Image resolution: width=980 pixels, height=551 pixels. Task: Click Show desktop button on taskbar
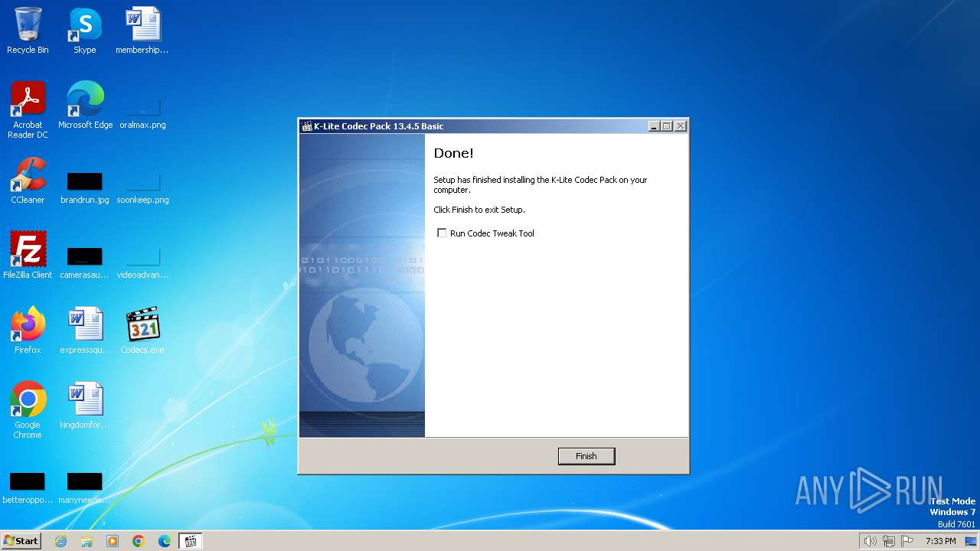972,541
